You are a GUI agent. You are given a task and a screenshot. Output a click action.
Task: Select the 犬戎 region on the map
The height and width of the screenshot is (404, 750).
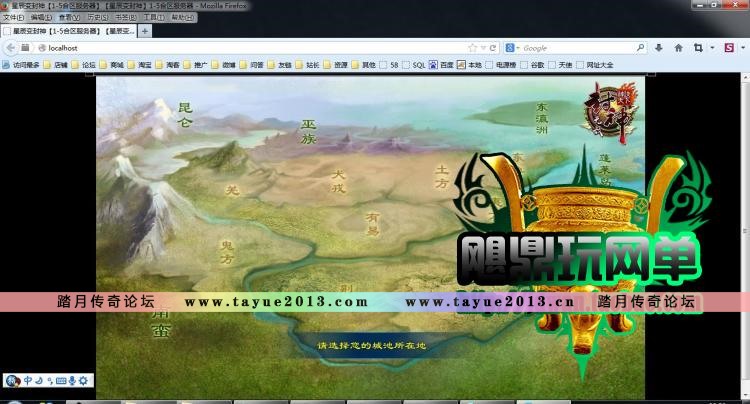pyautogui.click(x=338, y=181)
